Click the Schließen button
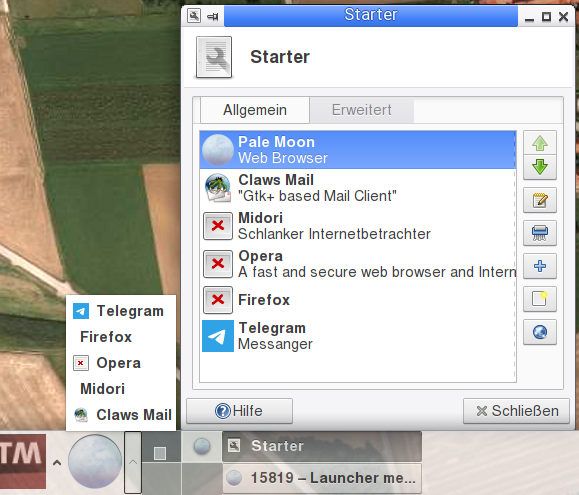The image size is (579, 495). pyautogui.click(x=516, y=411)
